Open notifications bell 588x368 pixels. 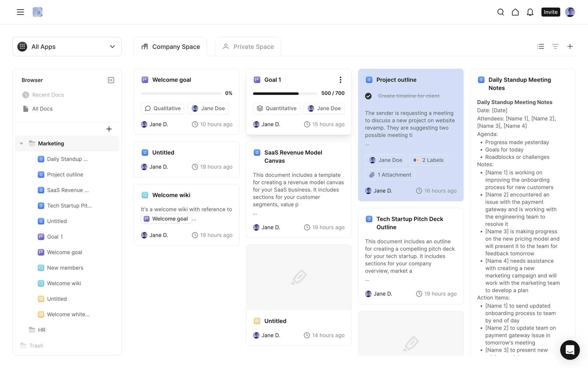[x=530, y=12]
